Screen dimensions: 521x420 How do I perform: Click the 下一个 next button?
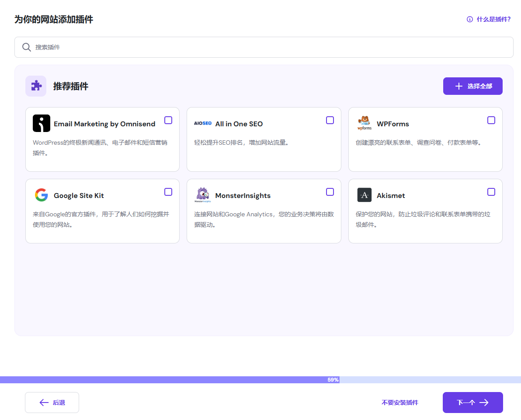click(472, 403)
